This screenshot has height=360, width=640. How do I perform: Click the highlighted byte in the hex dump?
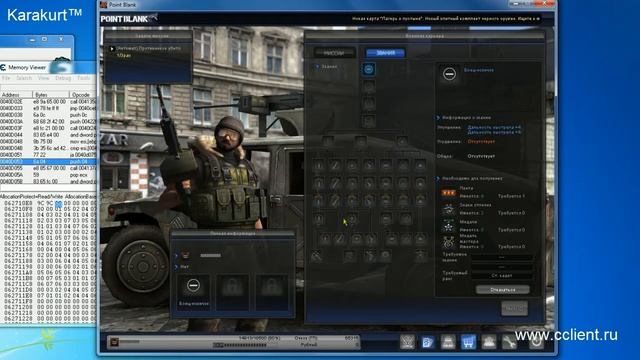(x=58, y=203)
